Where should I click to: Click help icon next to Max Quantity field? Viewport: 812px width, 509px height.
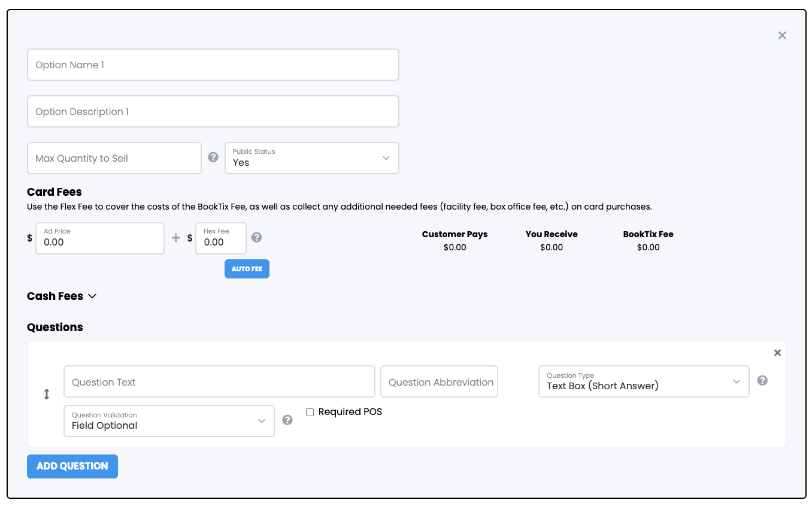[x=213, y=157]
